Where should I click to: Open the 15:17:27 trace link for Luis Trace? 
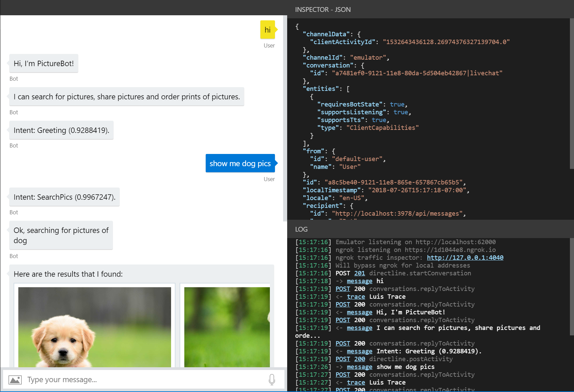pos(356,383)
